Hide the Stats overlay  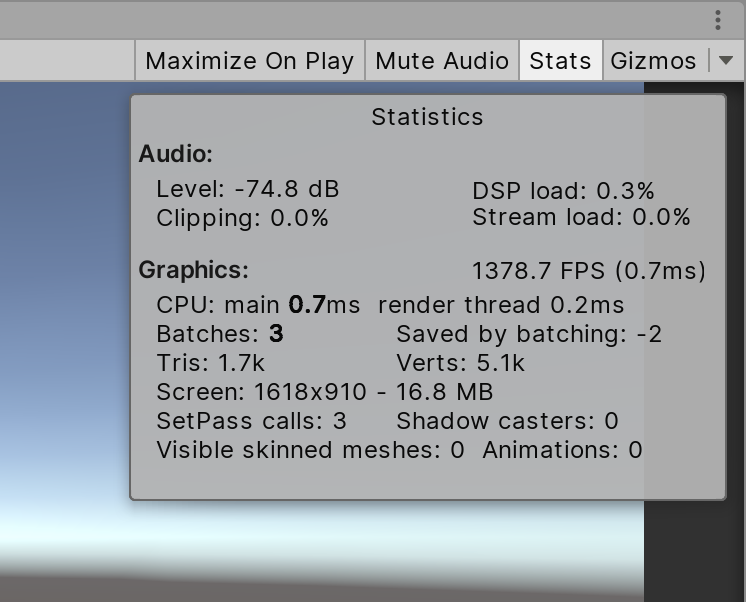point(560,61)
